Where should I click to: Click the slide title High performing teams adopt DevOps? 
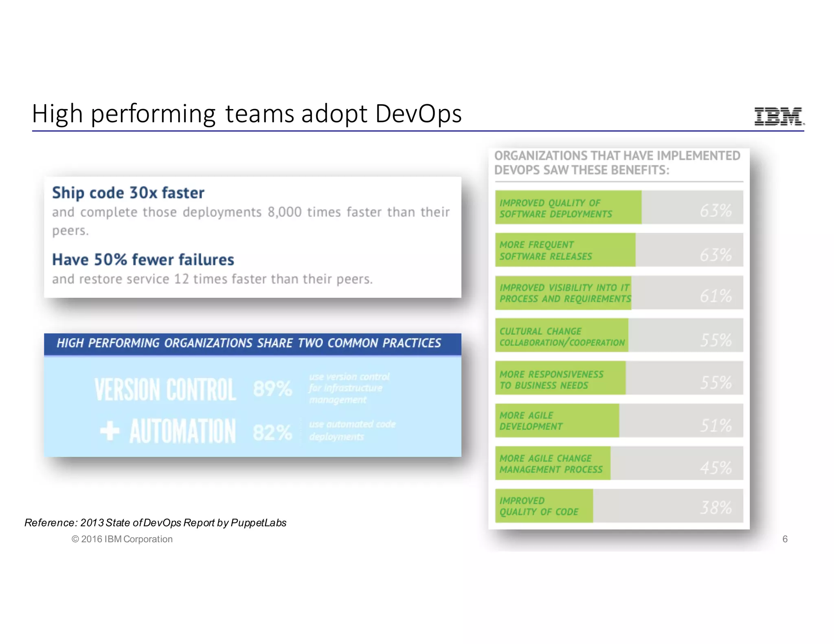click(x=247, y=114)
